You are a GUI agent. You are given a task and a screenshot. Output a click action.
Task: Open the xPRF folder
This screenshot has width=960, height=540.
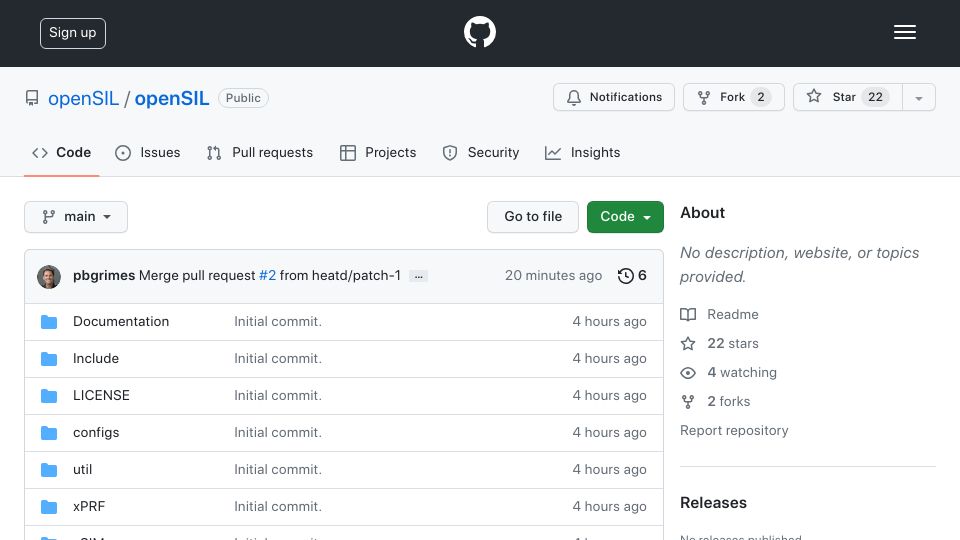tap(89, 506)
